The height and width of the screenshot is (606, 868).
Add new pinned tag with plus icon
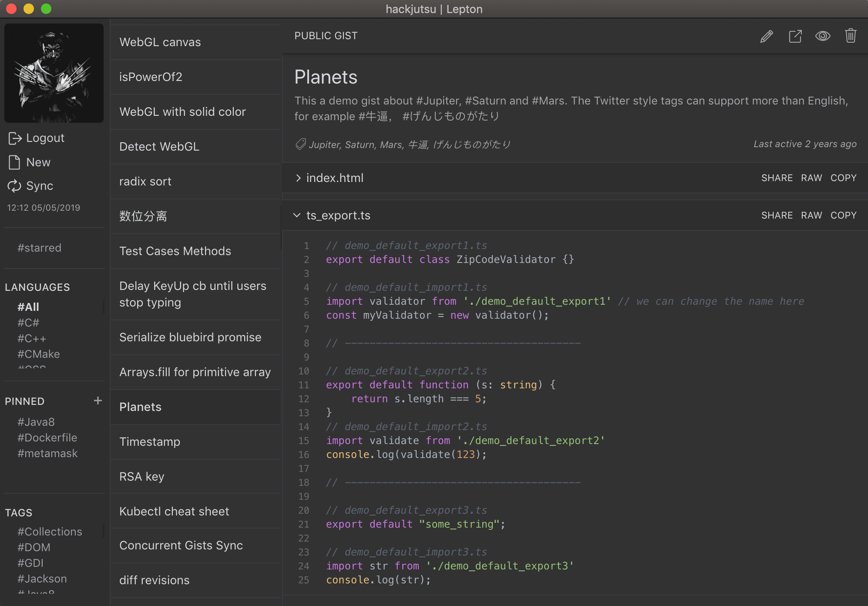click(98, 401)
